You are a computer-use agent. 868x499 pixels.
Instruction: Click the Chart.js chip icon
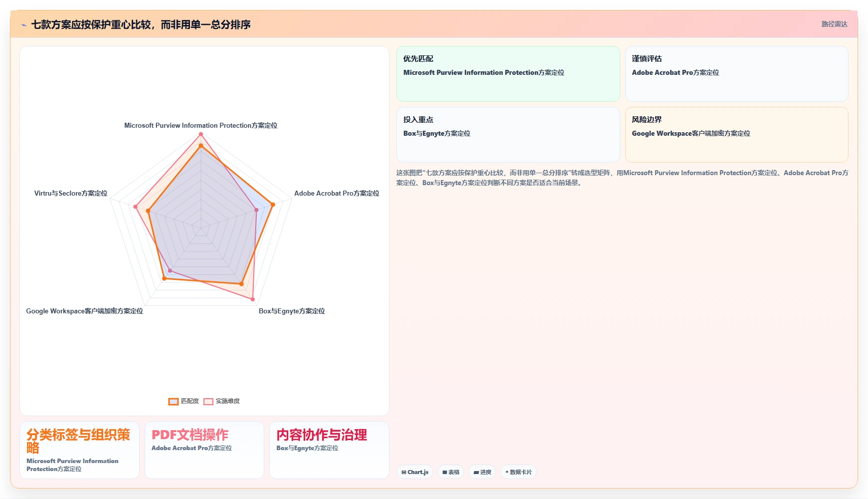pos(404,472)
